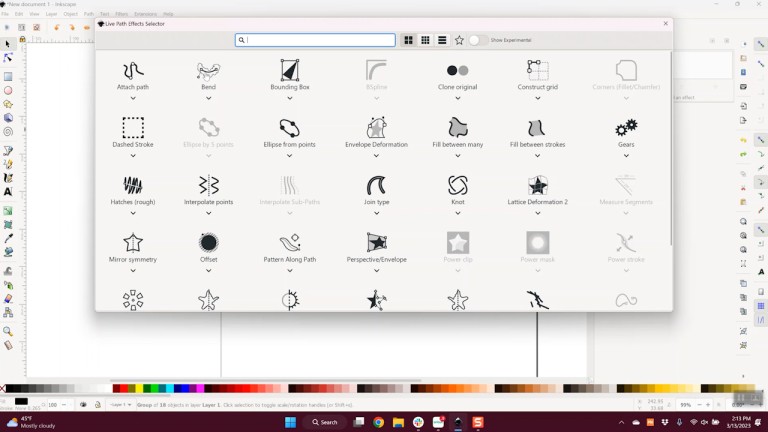Choose the Clone original effect
The height and width of the screenshot is (432, 768).
coord(458,72)
